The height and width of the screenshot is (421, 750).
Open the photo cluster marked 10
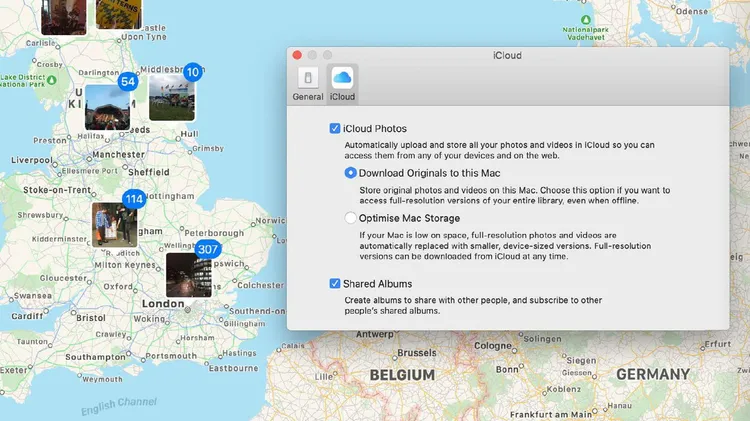click(x=172, y=97)
